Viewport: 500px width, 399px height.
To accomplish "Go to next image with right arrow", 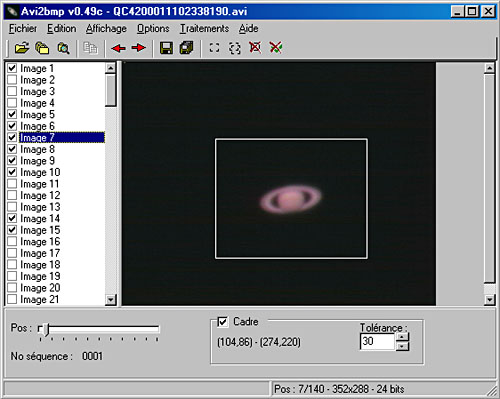I will [139, 48].
